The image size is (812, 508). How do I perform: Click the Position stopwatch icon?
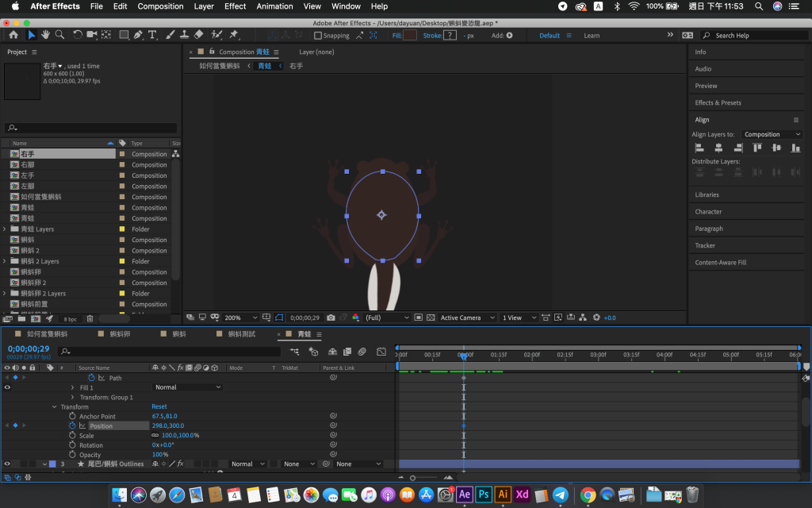point(72,426)
